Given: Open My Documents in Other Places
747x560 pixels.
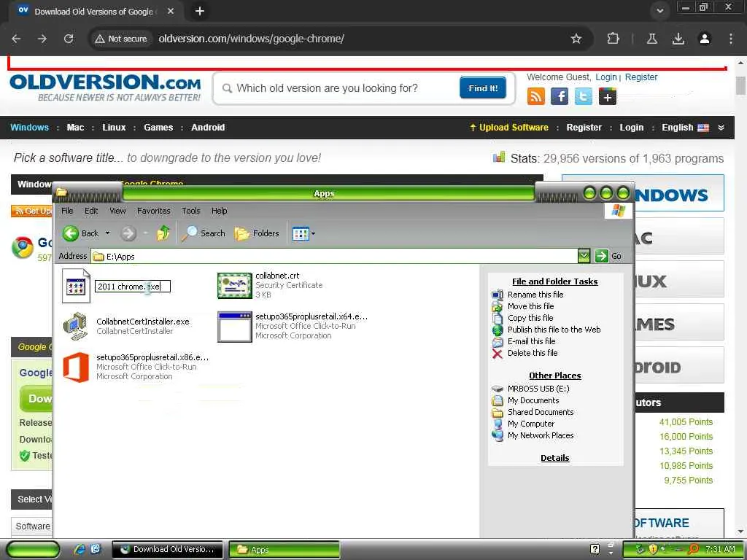Looking at the screenshot, I should [533, 400].
